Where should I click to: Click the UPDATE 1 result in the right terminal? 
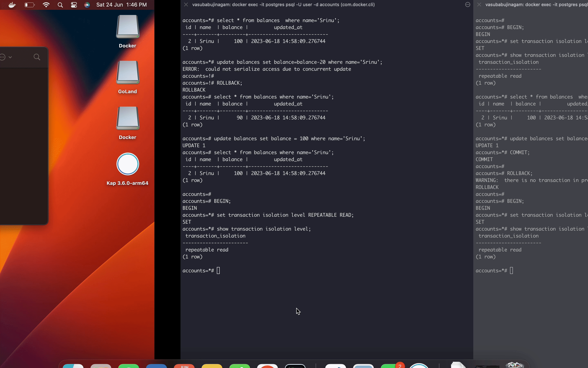(487, 146)
